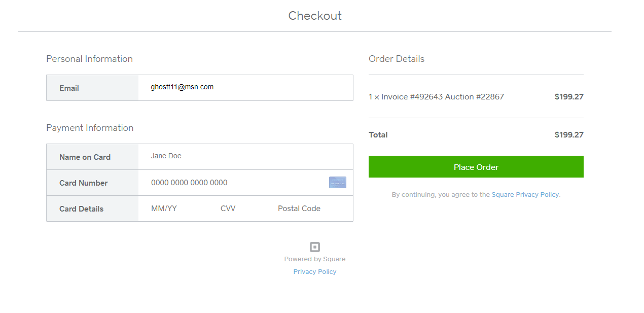Click the Square logo icon above Powered by Square
The width and height of the screenshot is (644, 313).
click(x=315, y=247)
